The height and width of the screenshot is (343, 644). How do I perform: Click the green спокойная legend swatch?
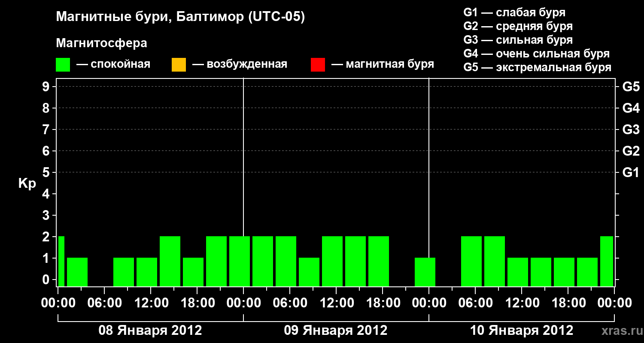click(63, 65)
